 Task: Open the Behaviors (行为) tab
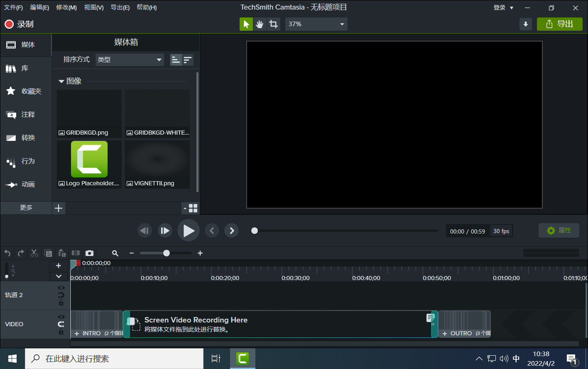coord(26,161)
